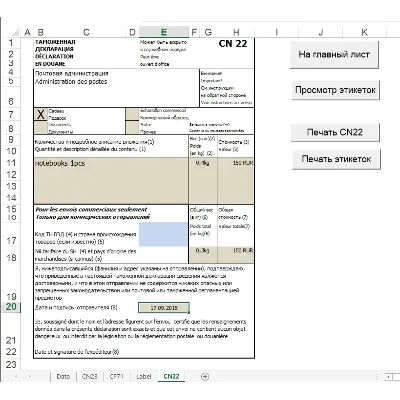Select column C header

coord(86,32)
